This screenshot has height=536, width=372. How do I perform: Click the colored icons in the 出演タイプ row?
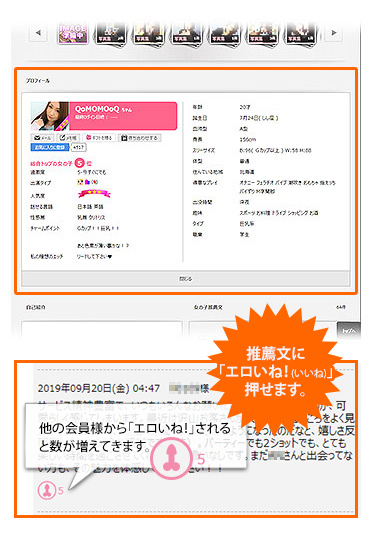tap(87, 182)
